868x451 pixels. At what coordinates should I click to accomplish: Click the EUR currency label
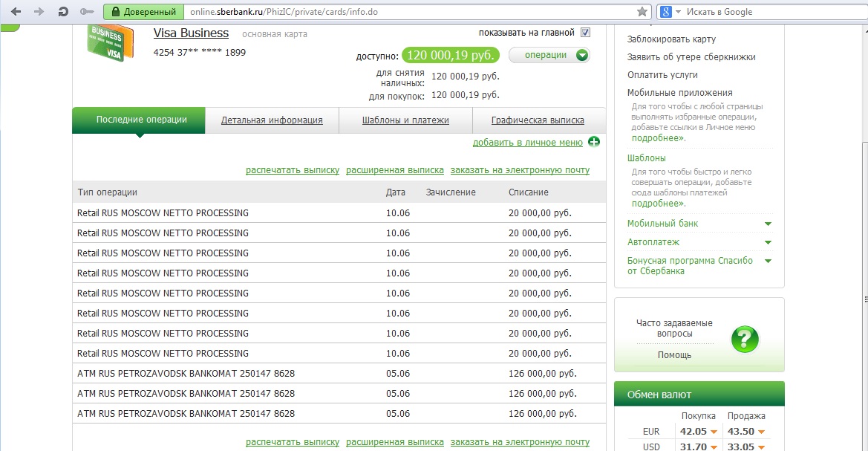click(x=651, y=432)
